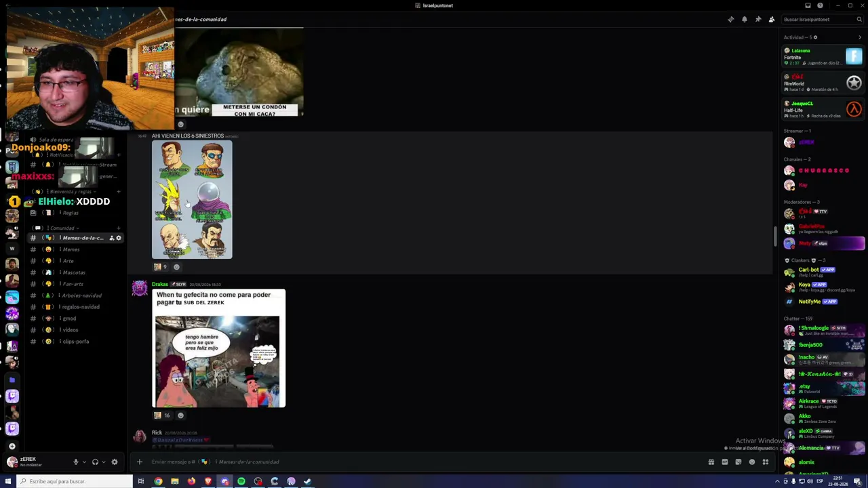
Task: Open Brave browser from taskbar
Action: tap(208, 481)
